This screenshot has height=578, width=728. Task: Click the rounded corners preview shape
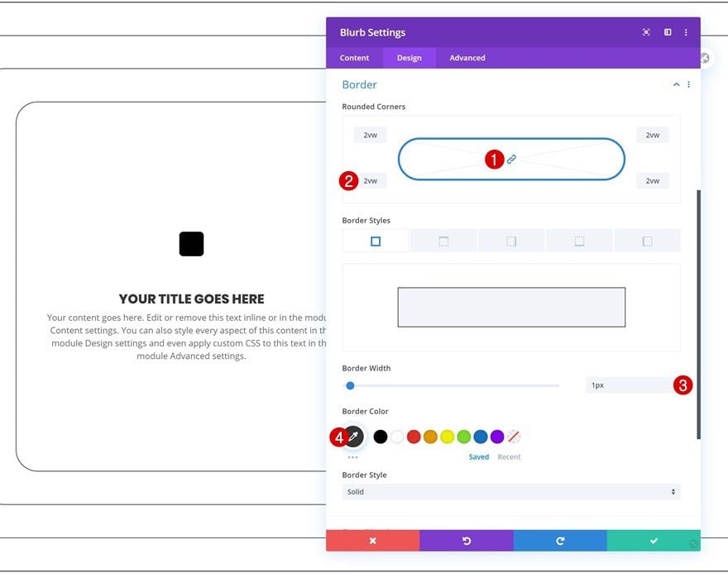click(511, 160)
